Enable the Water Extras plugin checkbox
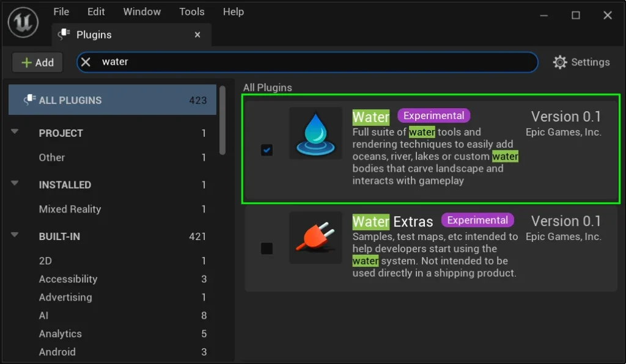626x364 pixels. [267, 249]
